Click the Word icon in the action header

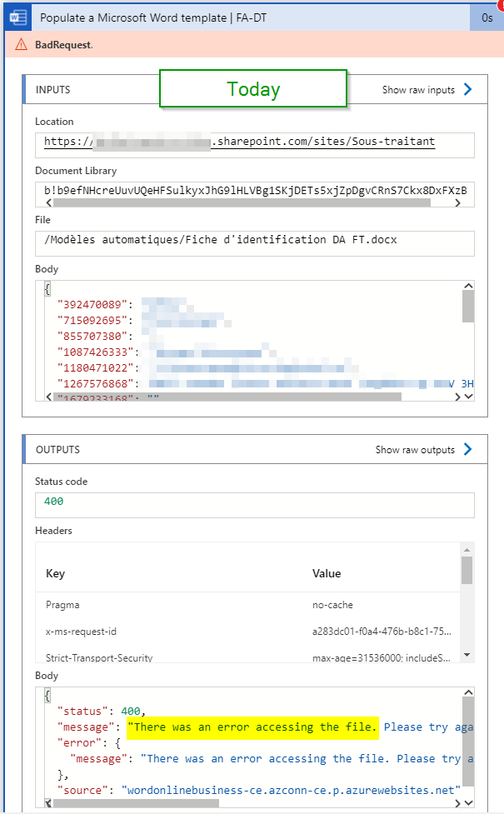18,17
